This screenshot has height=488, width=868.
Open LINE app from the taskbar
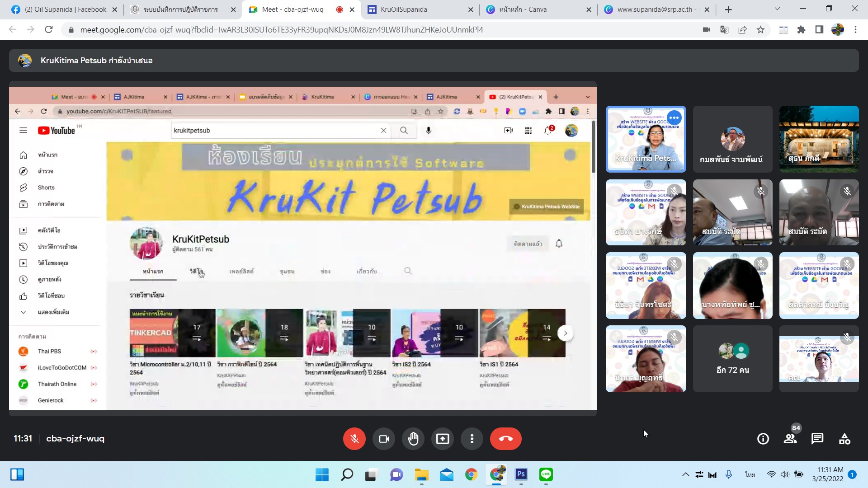pos(546,474)
